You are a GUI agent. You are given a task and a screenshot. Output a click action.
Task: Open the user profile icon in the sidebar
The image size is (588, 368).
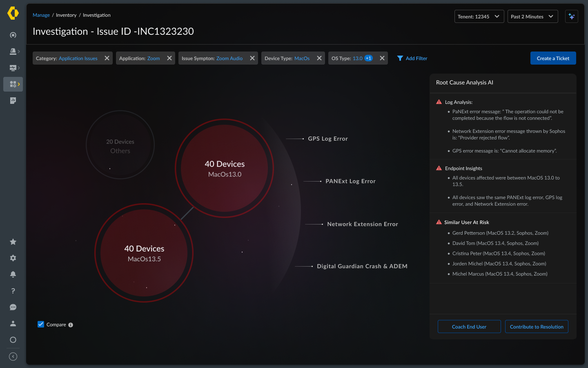[13, 323]
